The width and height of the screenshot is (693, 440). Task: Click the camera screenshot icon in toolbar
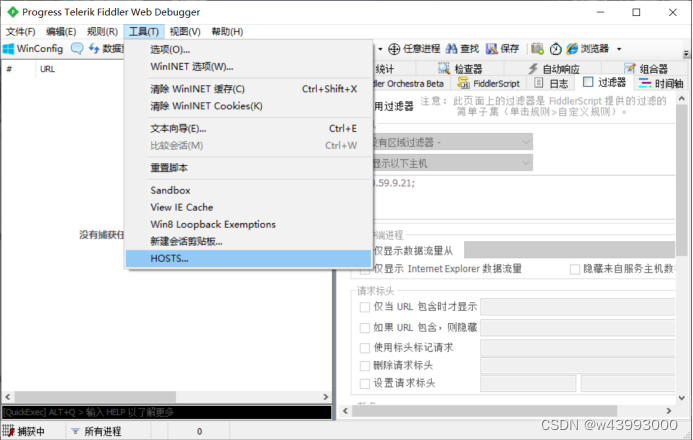(537, 48)
